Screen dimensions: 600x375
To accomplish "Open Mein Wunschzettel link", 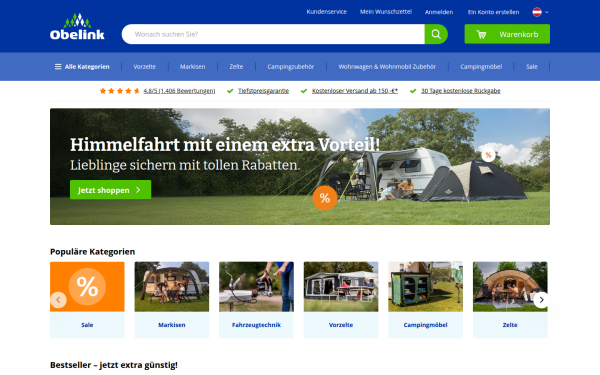I will coord(386,12).
